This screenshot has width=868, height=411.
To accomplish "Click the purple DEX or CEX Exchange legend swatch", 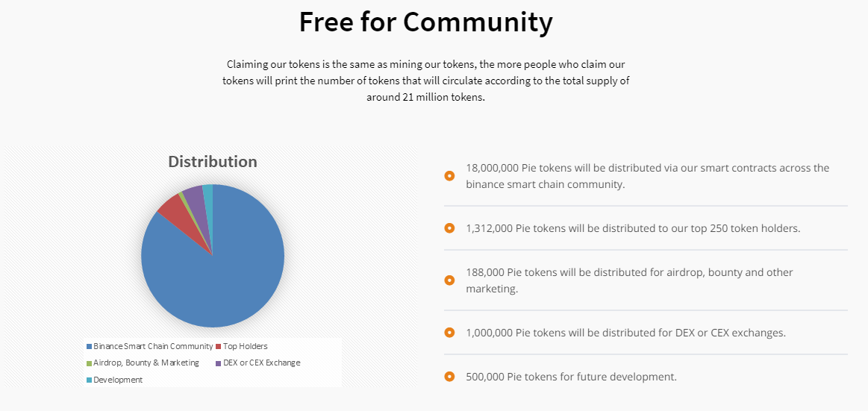I will point(219,363).
